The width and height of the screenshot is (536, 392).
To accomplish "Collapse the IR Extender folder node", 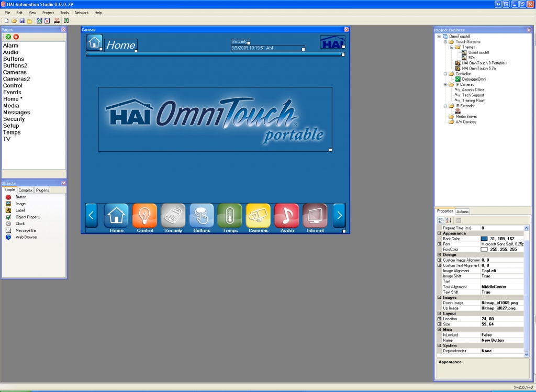I will 445,106.
